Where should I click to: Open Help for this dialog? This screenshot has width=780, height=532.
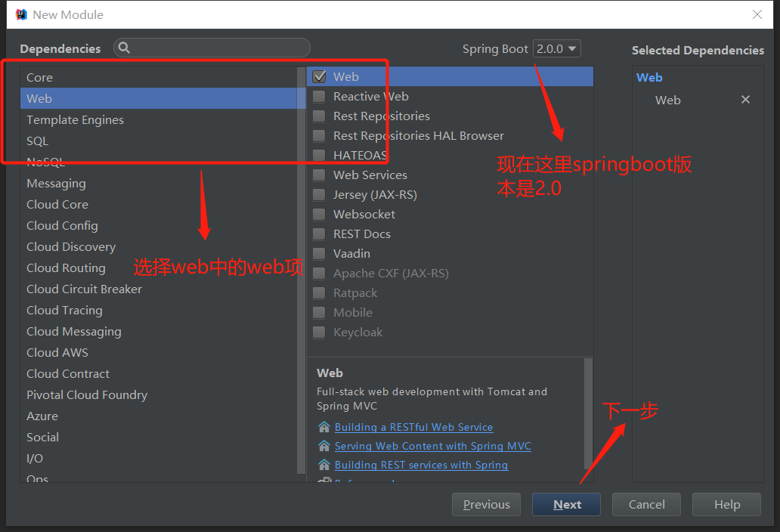pos(726,505)
